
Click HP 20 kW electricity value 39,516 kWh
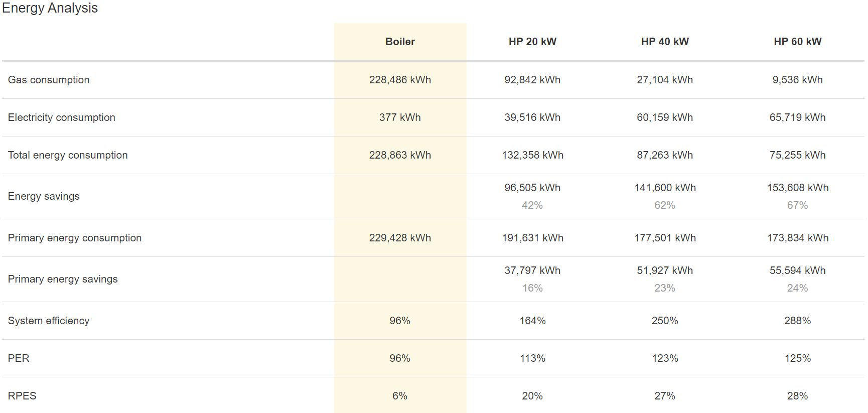532,117
